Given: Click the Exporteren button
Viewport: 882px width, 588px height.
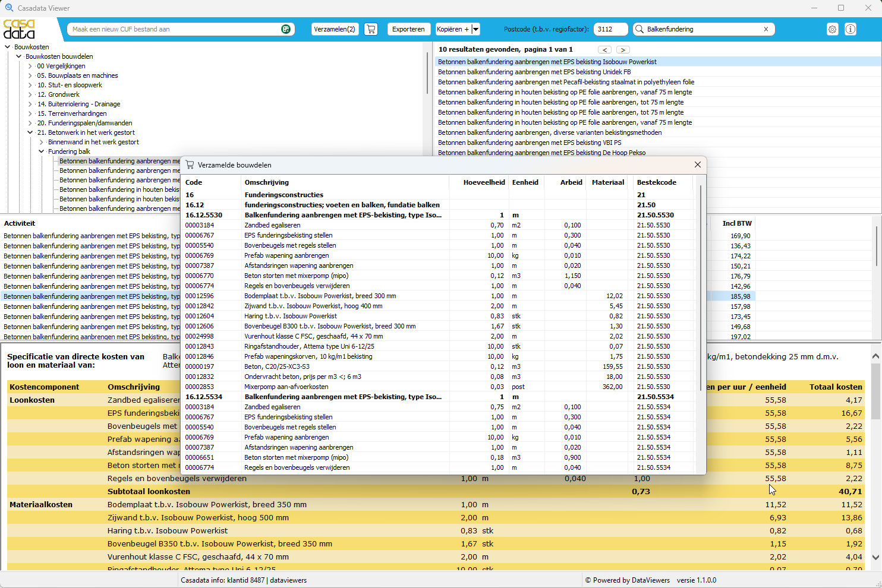Looking at the screenshot, I should (x=408, y=29).
